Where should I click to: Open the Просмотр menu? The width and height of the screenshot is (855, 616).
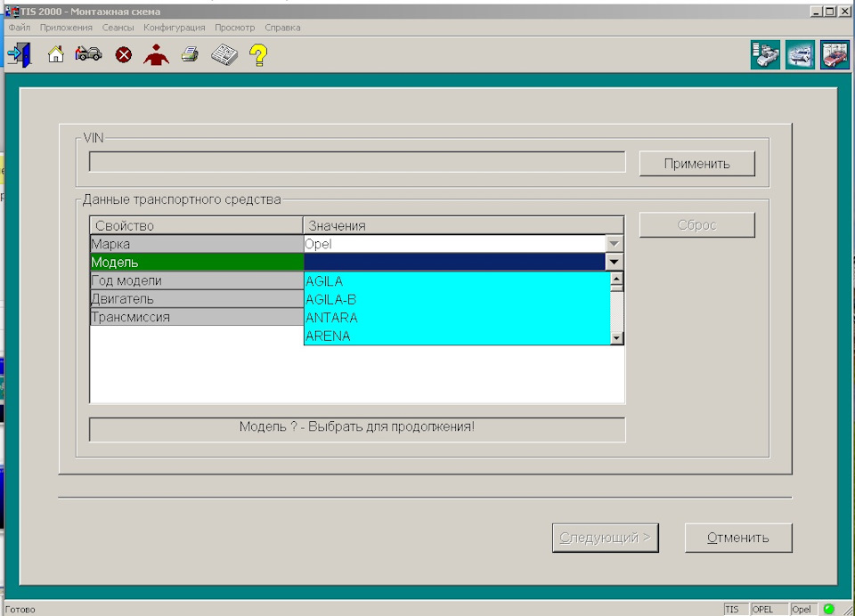pyautogui.click(x=234, y=28)
